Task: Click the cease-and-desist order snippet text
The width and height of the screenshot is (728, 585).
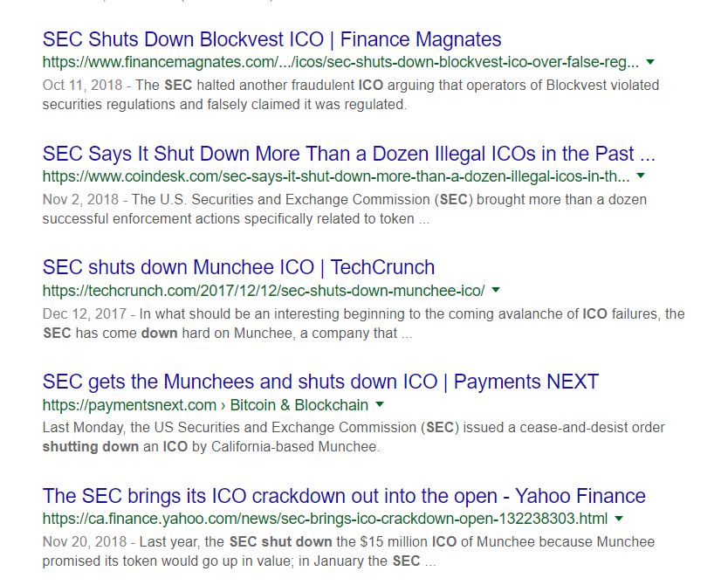Action: pos(354,437)
